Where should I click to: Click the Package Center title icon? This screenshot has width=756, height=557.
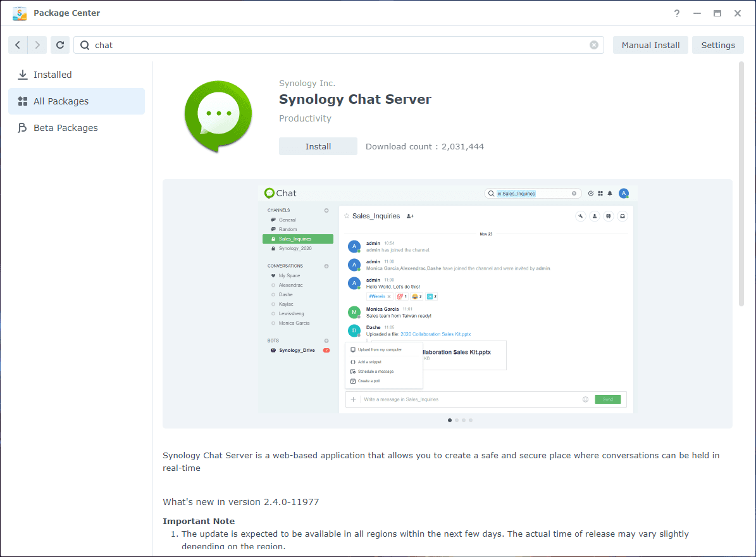coord(20,13)
